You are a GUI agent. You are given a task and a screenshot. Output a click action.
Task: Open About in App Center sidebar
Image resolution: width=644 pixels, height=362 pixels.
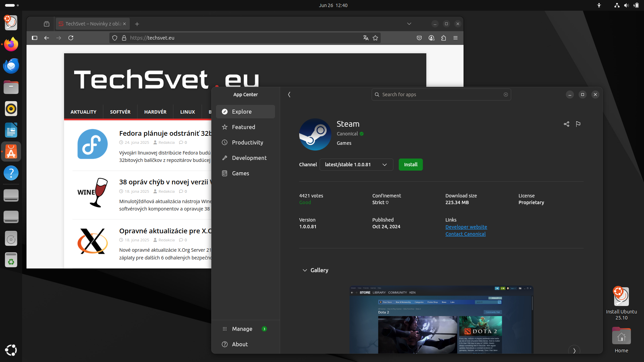click(x=246, y=344)
